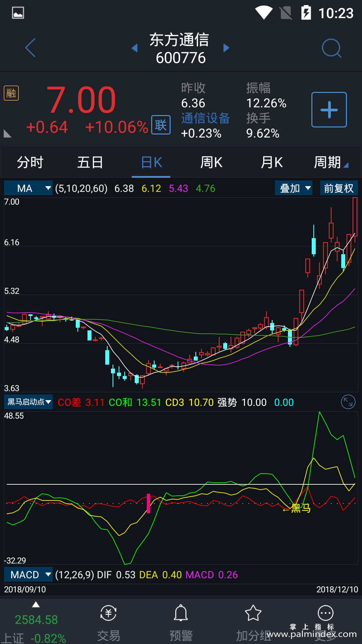This screenshot has height=644, width=362.
Task: Open the MACD indicator dropdown
Action: tap(28, 575)
